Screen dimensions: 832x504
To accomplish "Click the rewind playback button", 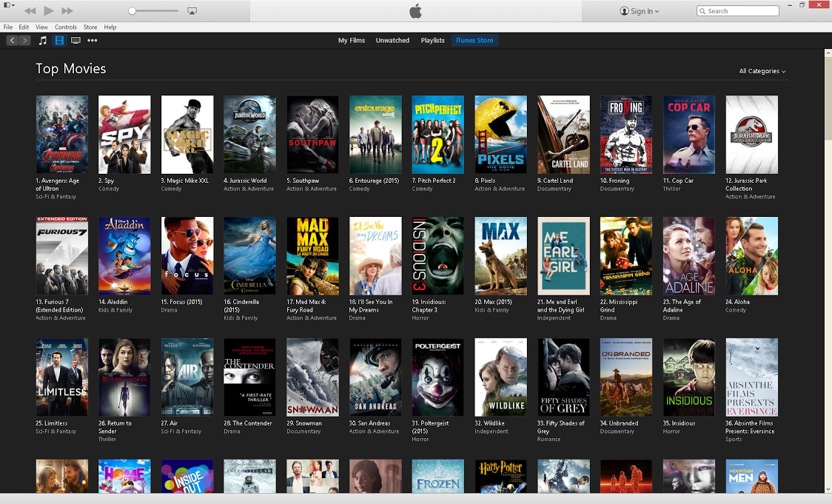I will click(30, 10).
